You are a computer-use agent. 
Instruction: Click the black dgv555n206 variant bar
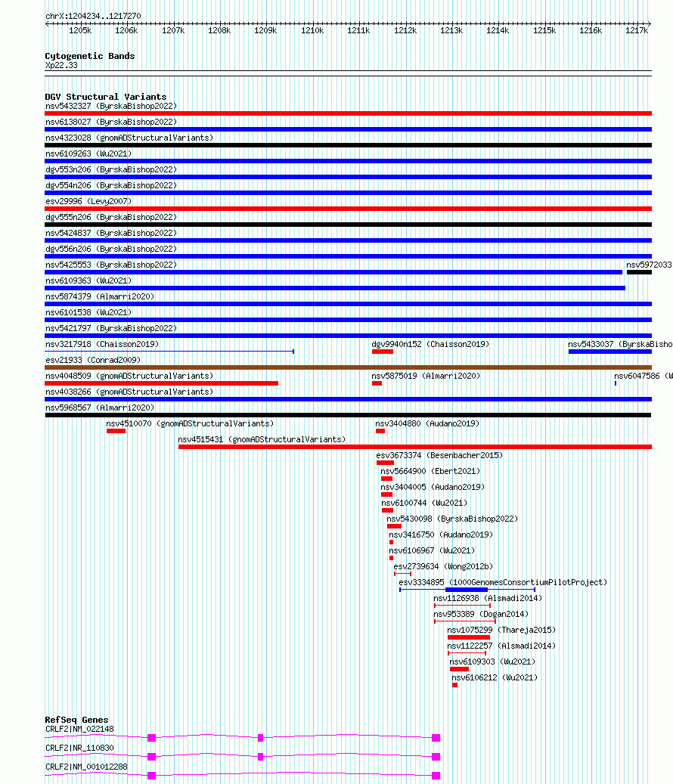pos(348,225)
